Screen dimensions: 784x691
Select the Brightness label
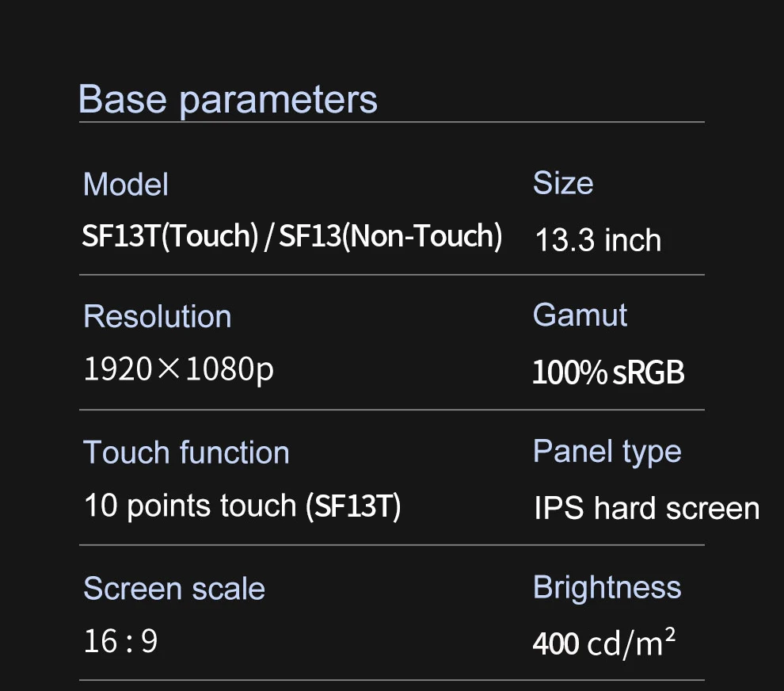(607, 587)
